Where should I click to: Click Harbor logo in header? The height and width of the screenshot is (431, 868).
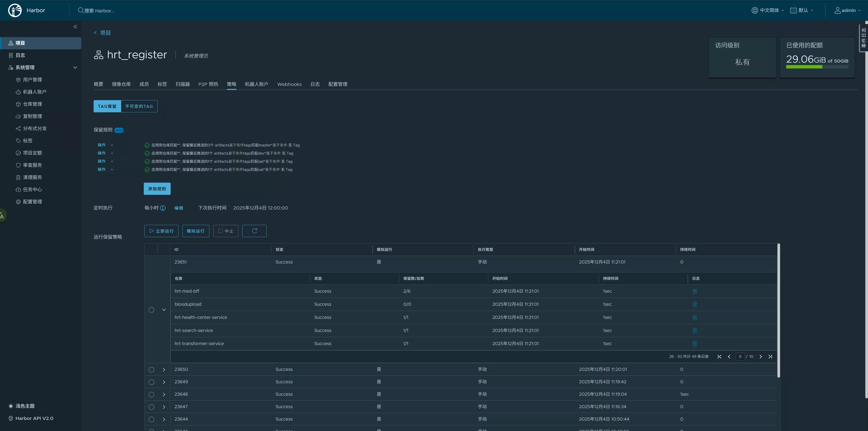(x=15, y=10)
